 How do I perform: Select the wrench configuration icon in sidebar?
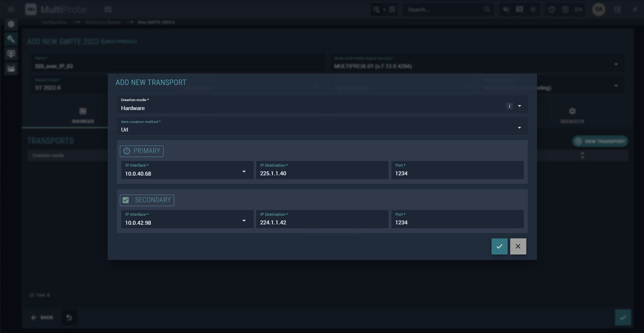[11, 39]
